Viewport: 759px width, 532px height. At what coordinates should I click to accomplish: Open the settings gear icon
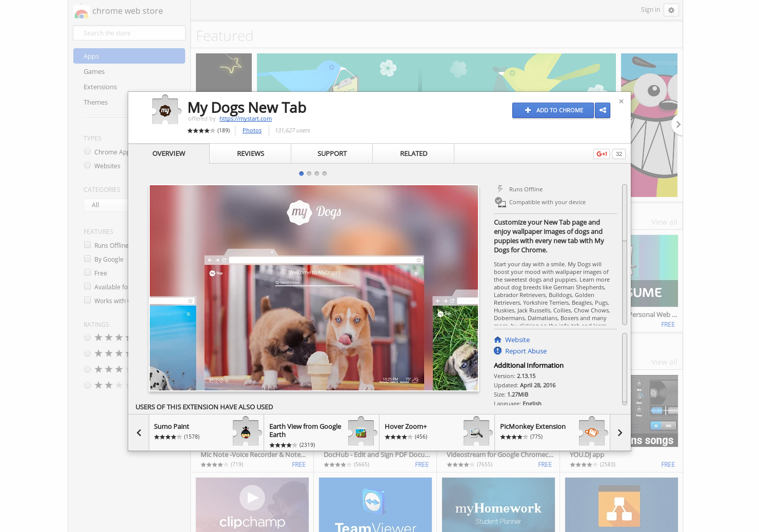tap(671, 10)
